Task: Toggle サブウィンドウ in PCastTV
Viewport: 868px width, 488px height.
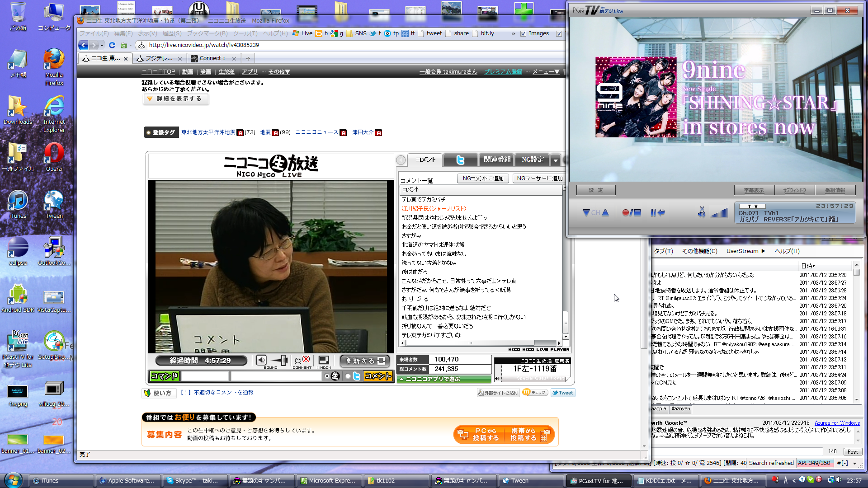Action: point(794,190)
